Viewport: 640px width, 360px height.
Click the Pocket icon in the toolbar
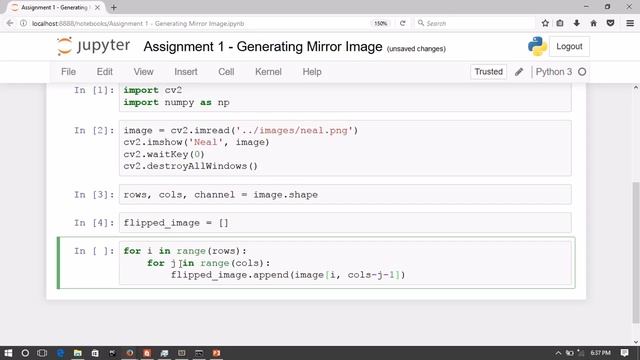pyautogui.click(x=610, y=23)
